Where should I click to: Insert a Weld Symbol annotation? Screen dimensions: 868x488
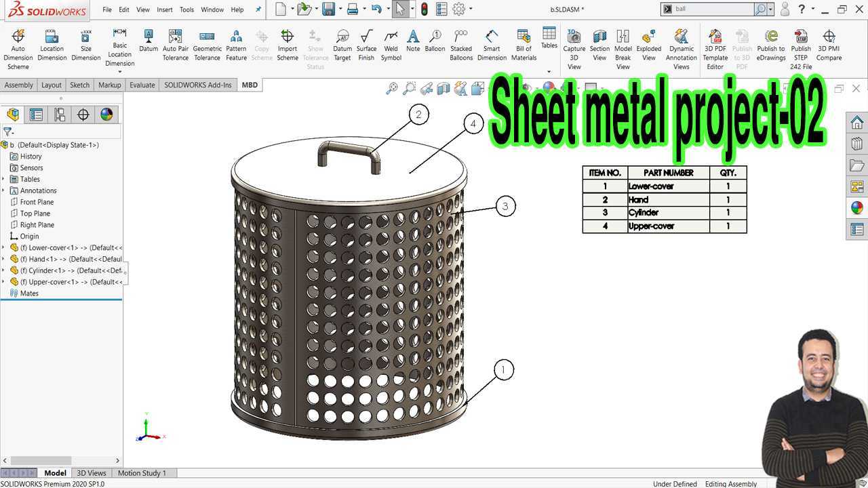click(391, 45)
